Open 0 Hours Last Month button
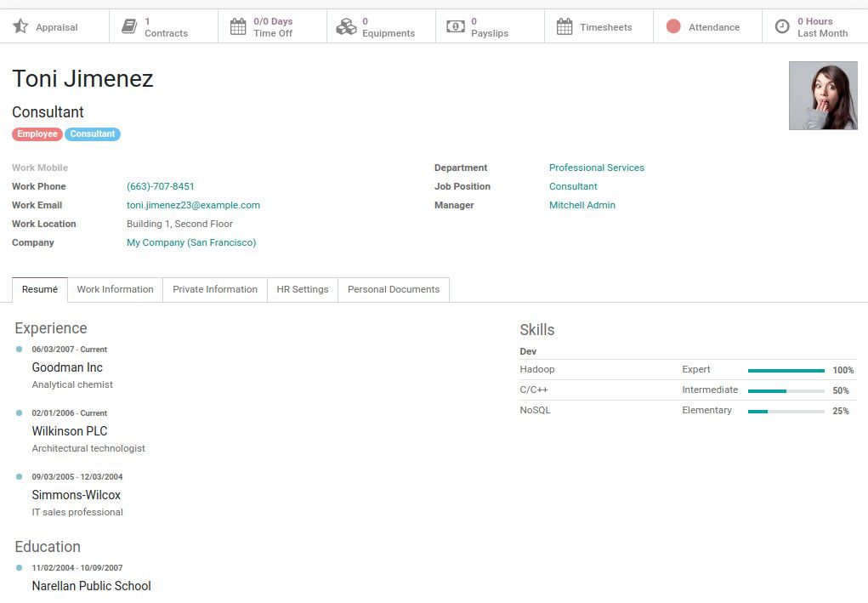 (814, 26)
